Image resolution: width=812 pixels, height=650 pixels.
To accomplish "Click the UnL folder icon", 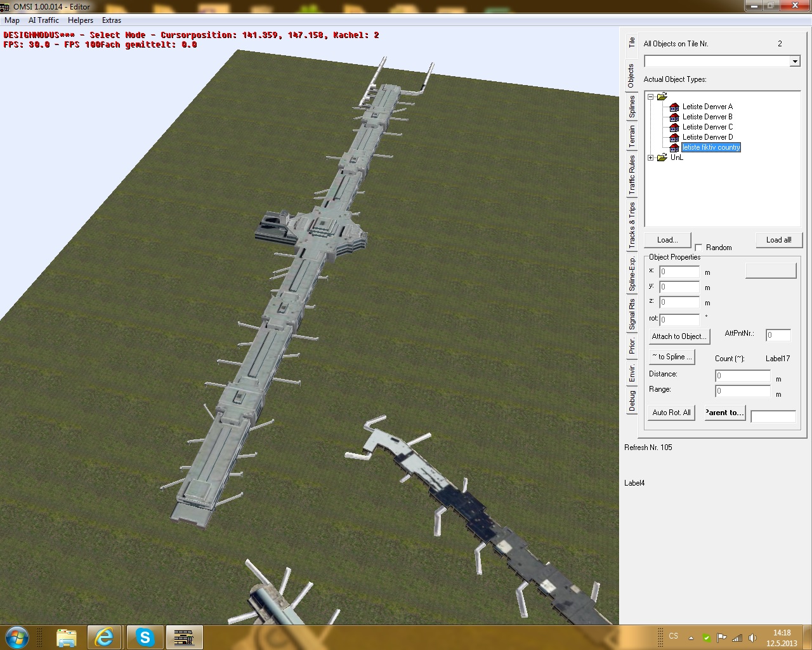I will (x=662, y=157).
